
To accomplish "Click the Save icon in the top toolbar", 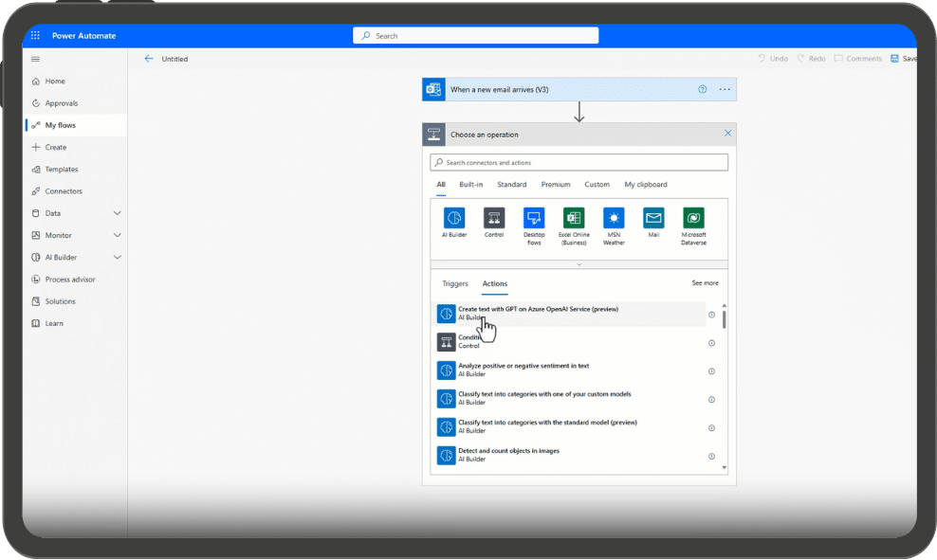I will pyautogui.click(x=894, y=59).
